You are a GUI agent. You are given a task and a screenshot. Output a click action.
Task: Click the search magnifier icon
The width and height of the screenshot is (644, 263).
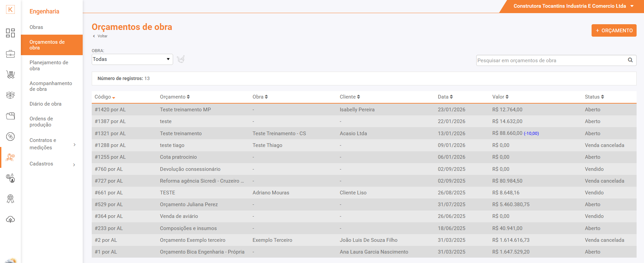pos(630,60)
